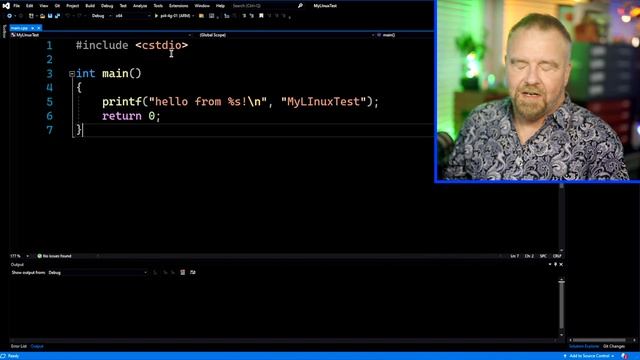Close the Output panel with X
640x360 pixels.
click(x=561, y=264)
